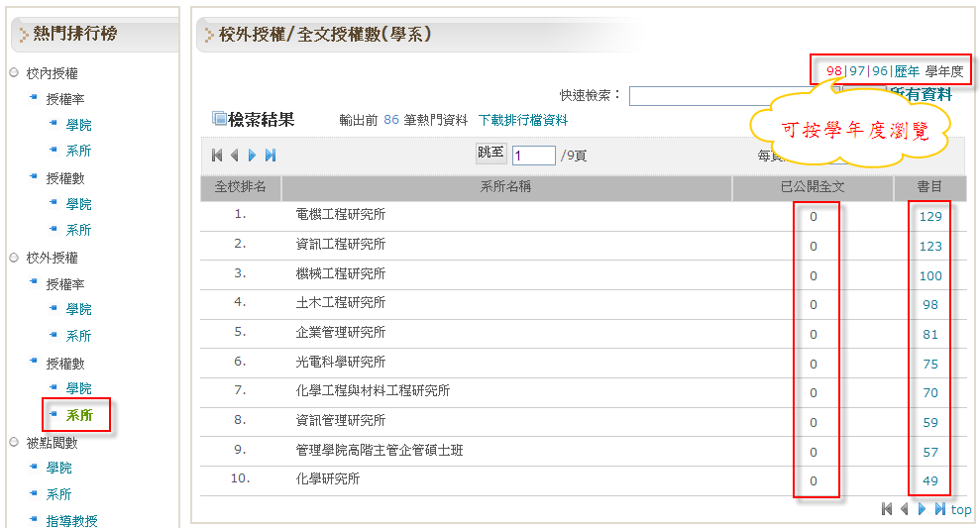The height and width of the screenshot is (528, 980).
Task: Expand the 被點閱數 sidebar section
Action: pos(53,442)
